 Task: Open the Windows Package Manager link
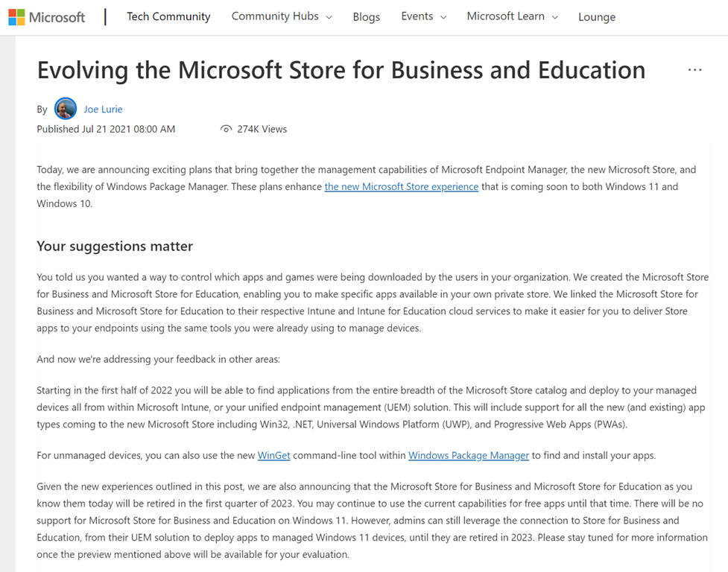pyautogui.click(x=468, y=455)
